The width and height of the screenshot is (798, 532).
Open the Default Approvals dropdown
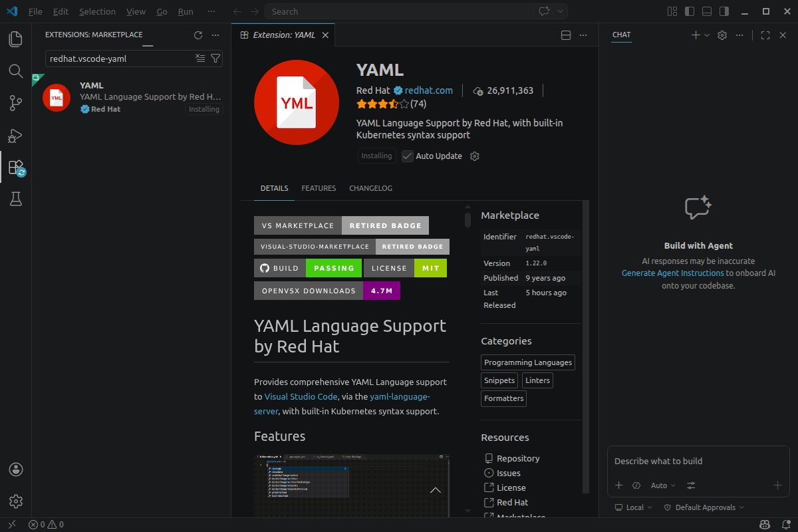click(704, 507)
